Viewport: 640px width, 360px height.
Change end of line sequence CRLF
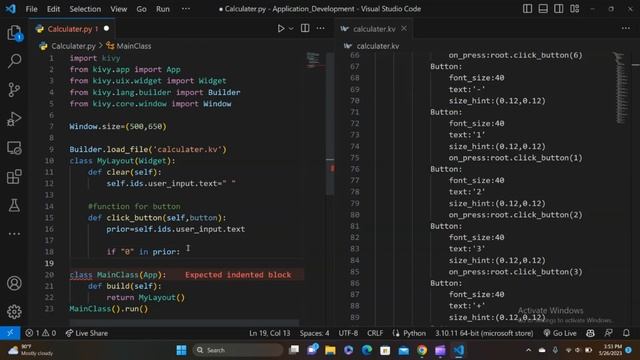375,333
